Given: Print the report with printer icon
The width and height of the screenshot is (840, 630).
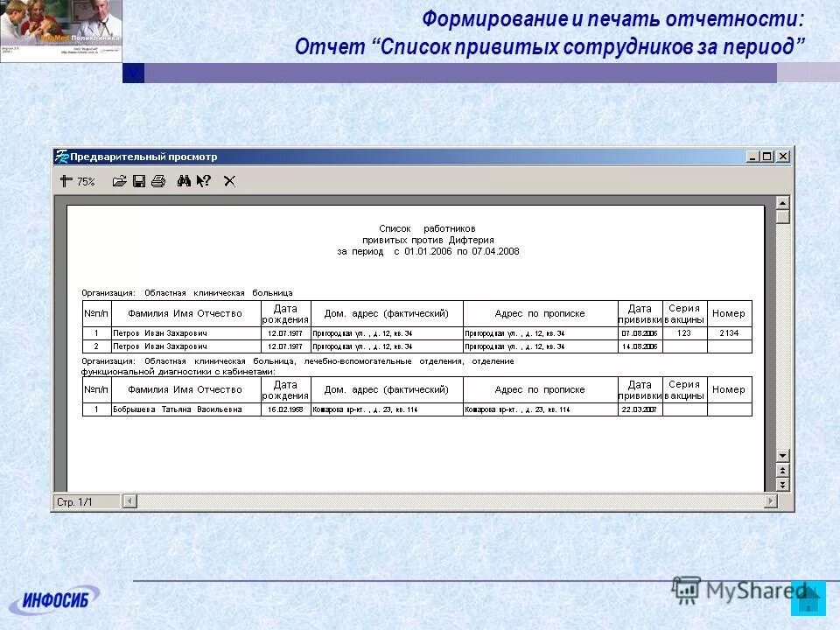Looking at the screenshot, I should [158, 181].
